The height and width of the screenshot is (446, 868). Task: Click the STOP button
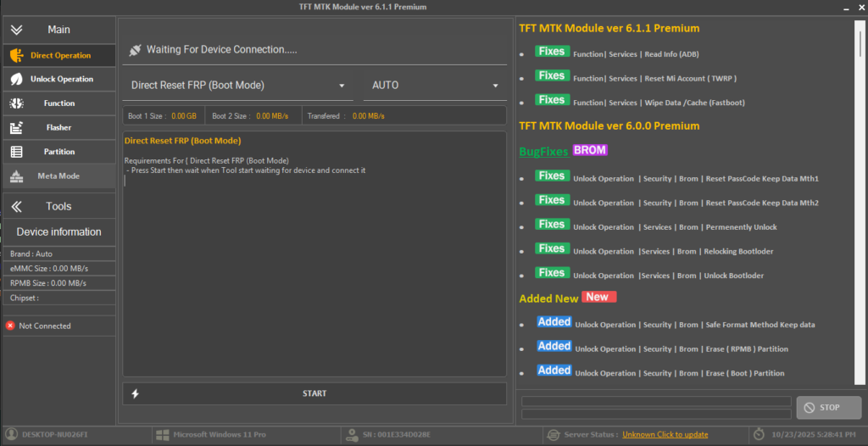coord(829,408)
